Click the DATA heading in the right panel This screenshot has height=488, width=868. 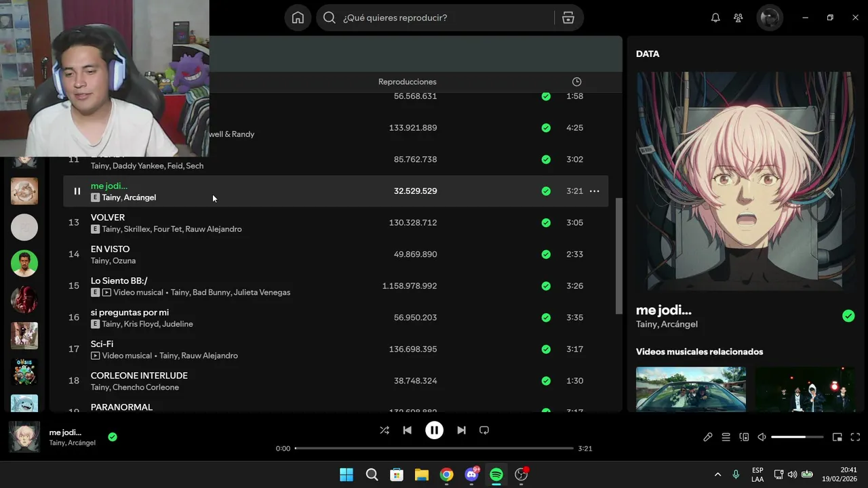point(648,54)
